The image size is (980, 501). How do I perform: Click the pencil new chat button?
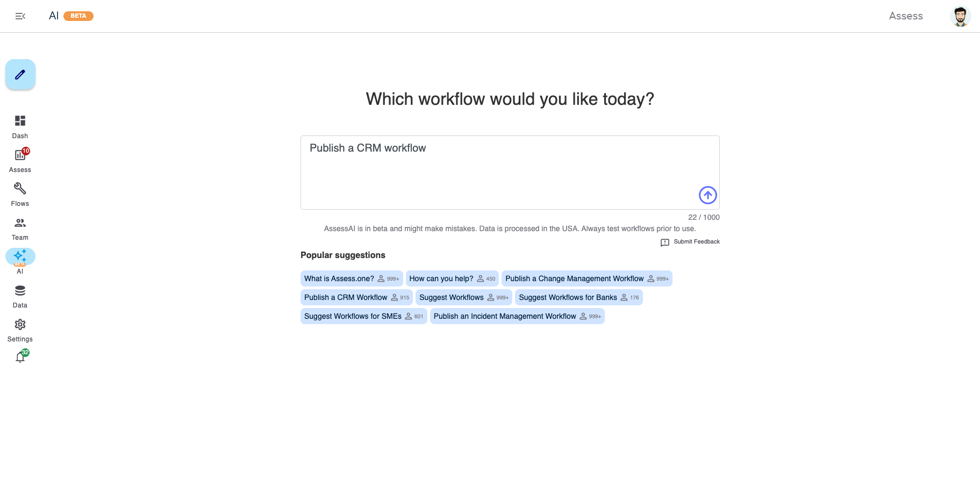20,74
